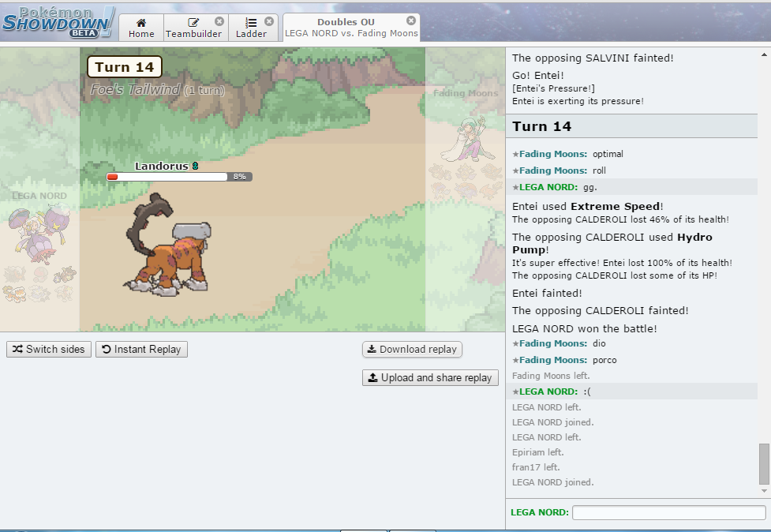Click the Instant Replay button
This screenshot has width=771, height=532.
[141, 349]
